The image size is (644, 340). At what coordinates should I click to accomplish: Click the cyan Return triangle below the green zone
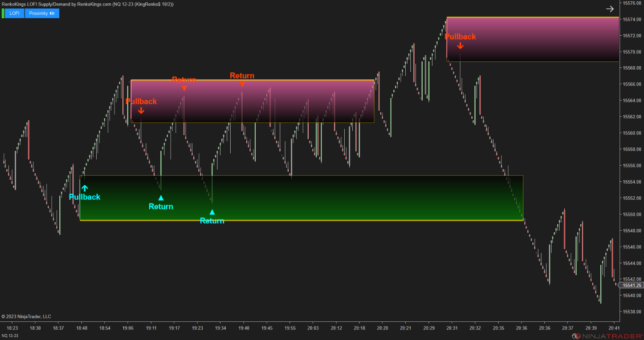point(212,212)
